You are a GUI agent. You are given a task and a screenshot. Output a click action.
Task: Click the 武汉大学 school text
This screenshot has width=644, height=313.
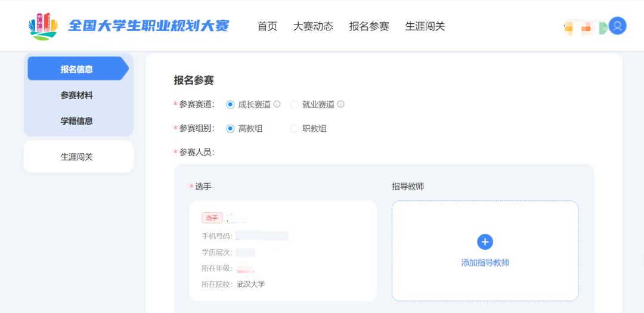(x=251, y=284)
